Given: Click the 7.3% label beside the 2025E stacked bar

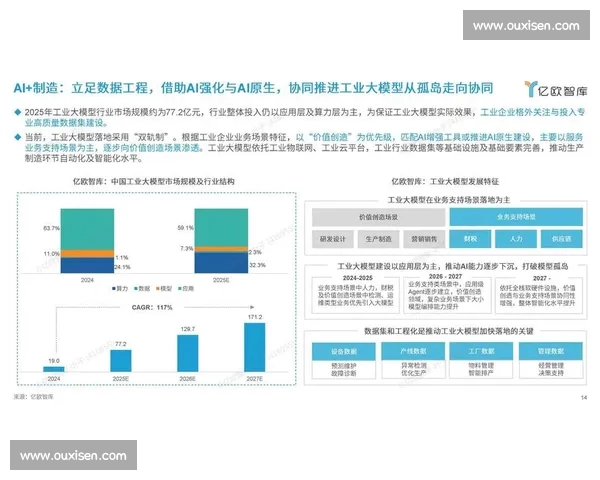Looking at the screenshot, I should pos(186,248).
